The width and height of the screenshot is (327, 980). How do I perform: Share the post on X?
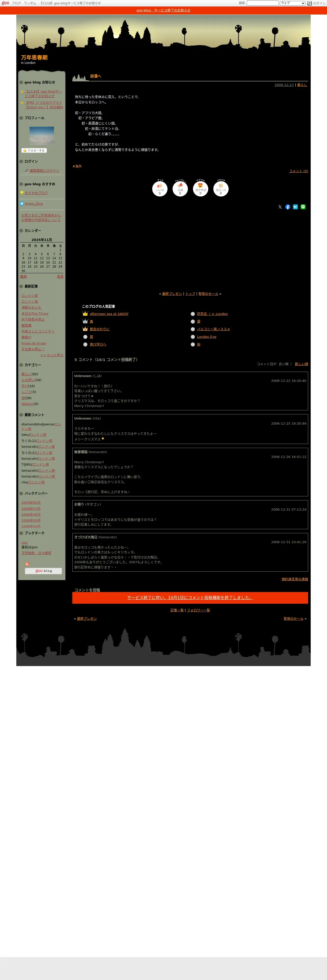pyautogui.click(x=280, y=207)
